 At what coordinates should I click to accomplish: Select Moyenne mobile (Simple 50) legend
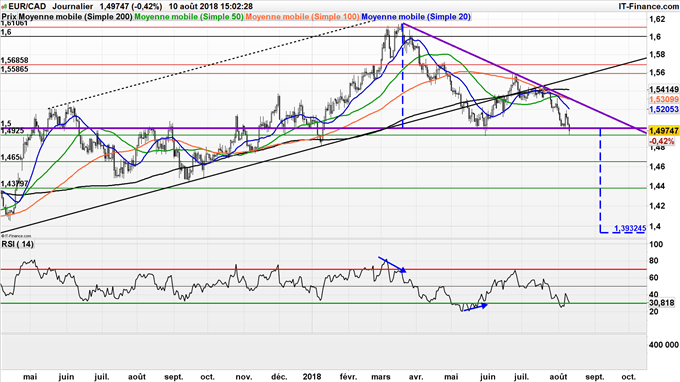coord(189,16)
